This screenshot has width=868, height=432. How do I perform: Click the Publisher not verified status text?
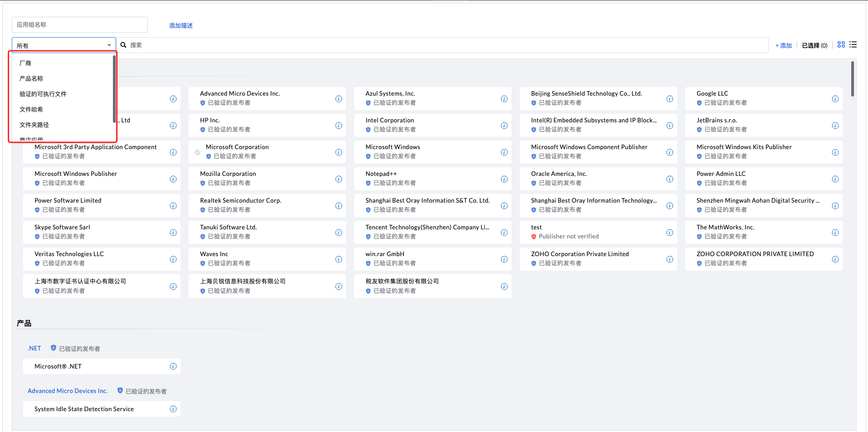(569, 237)
